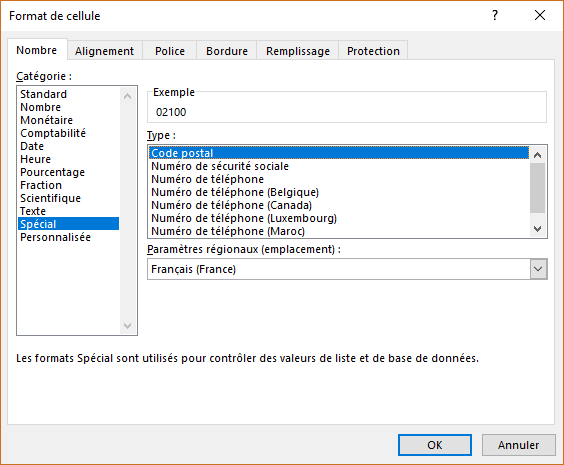
Task: Select Standard in the category list
Action: (x=69, y=94)
